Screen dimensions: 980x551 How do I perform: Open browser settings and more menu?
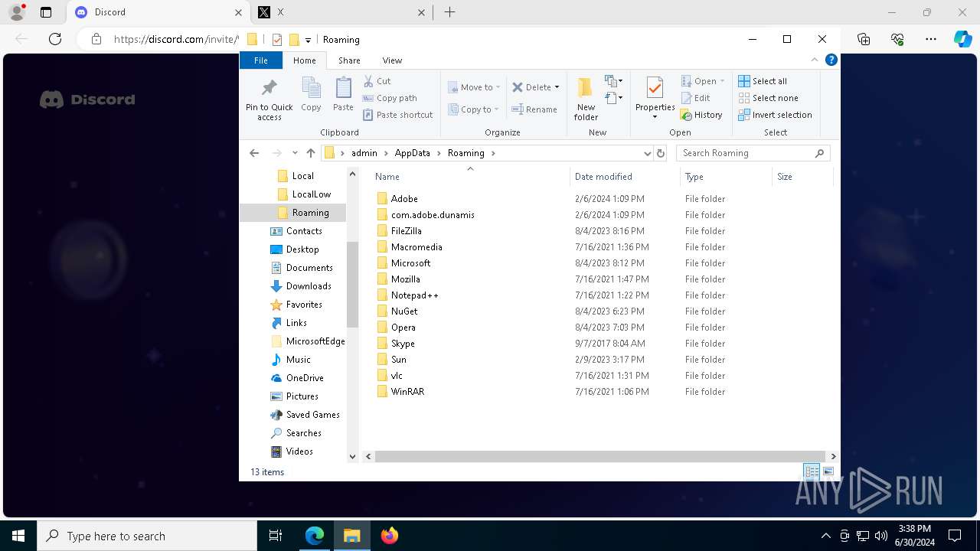(931, 39)
